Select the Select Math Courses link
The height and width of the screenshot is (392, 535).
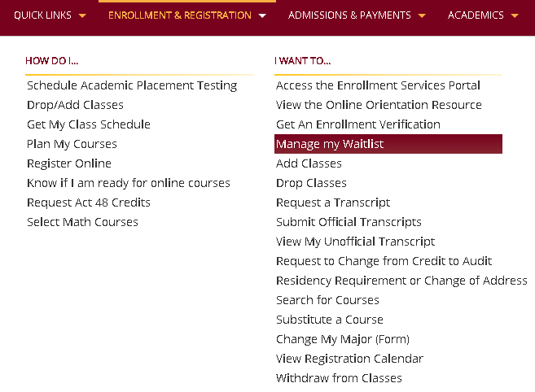point(82,222)
